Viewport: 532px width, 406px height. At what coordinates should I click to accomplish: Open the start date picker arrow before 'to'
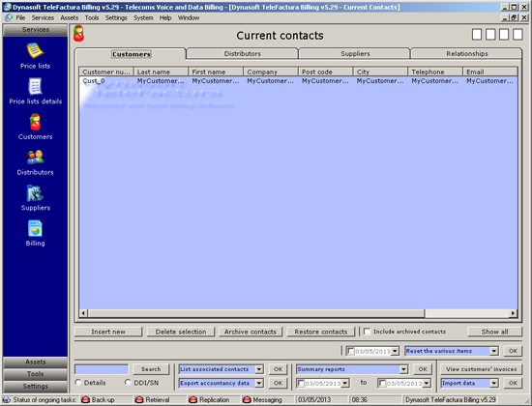(x=345, y=383)
